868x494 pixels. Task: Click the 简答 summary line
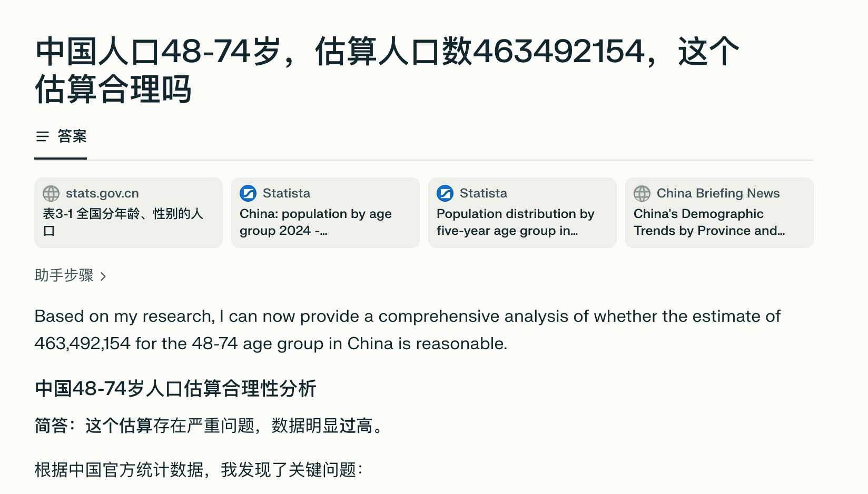pyautogui.click(x=209, y=426)
